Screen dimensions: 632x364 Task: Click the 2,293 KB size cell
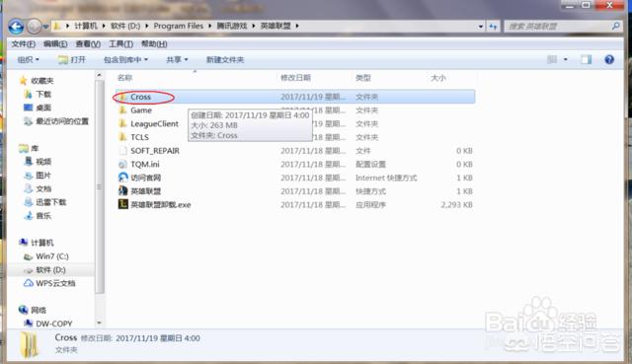456,204
